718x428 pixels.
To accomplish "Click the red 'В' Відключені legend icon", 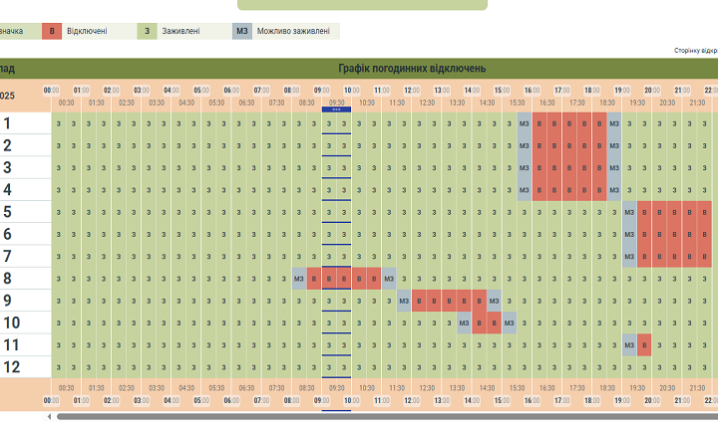I will pos(51,31).
